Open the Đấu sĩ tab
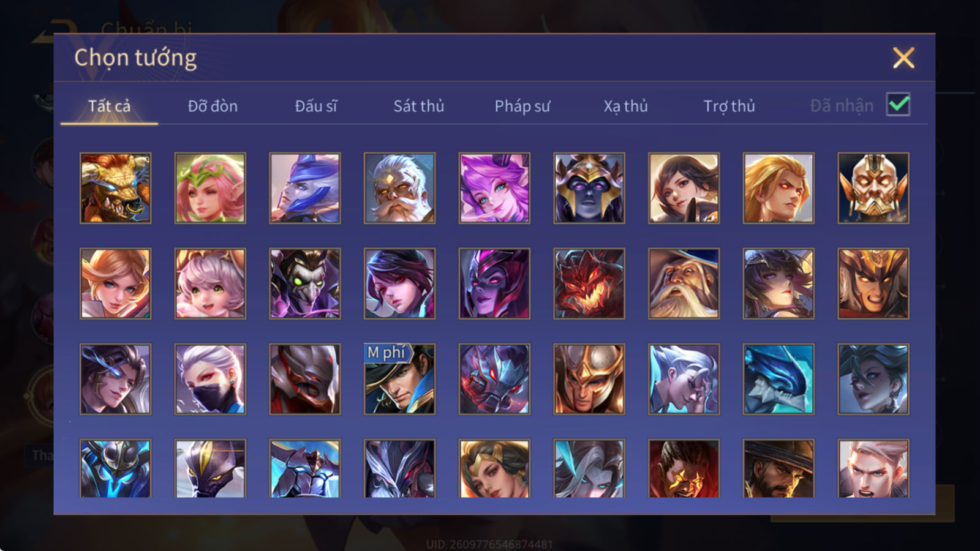This screenshot has height=551, width=980. [316, 107]
